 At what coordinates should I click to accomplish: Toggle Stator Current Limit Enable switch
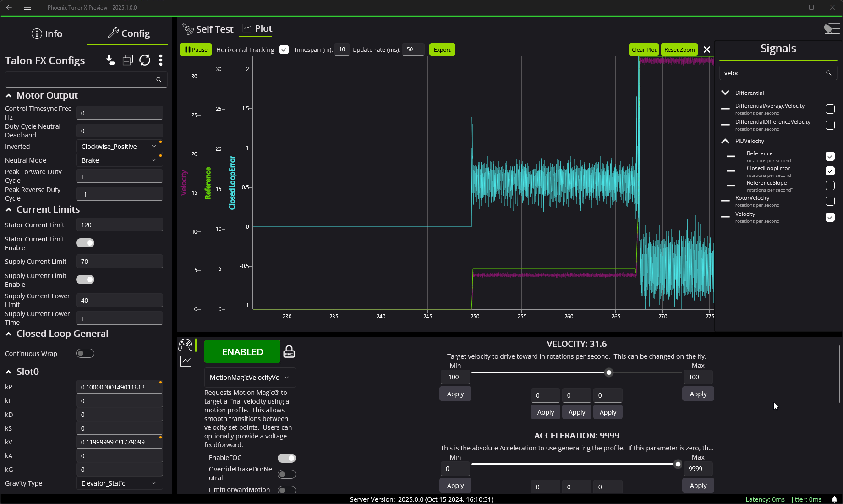click(x=85, y=243)
